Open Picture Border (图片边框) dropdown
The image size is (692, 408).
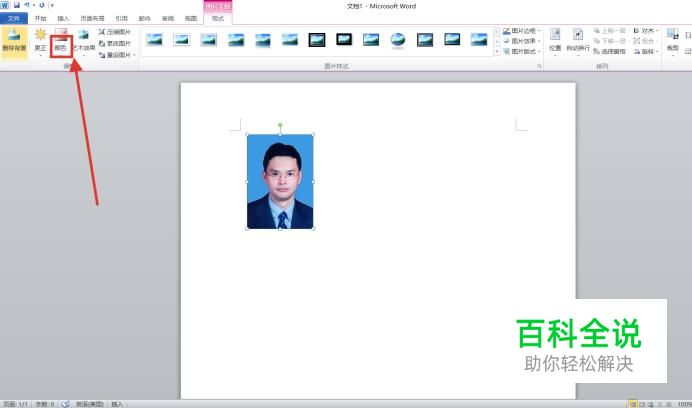coord(522,31)
